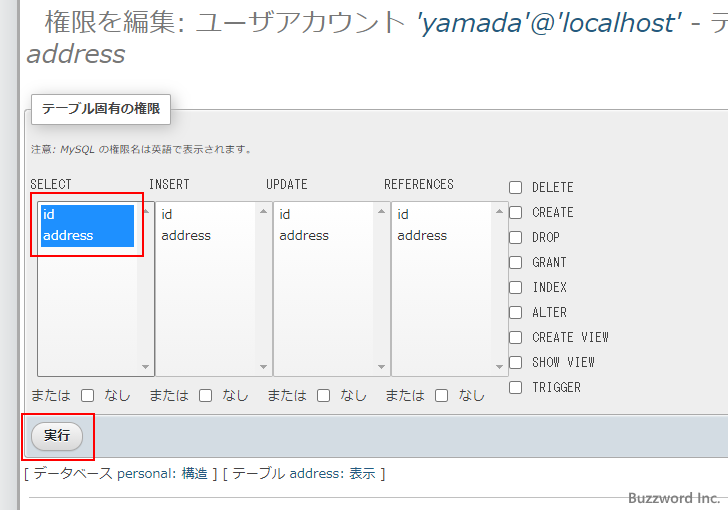Click scroll down arrow of SELECT list

146,367
